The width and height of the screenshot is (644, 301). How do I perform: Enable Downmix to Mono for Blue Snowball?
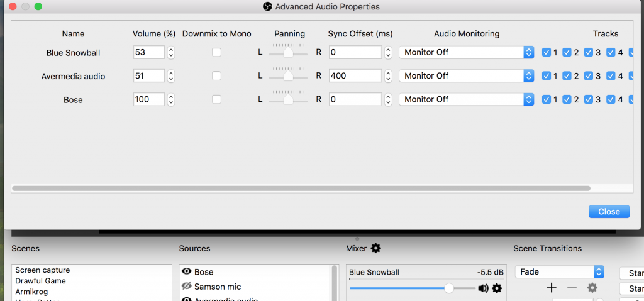[x=216, y=52]
